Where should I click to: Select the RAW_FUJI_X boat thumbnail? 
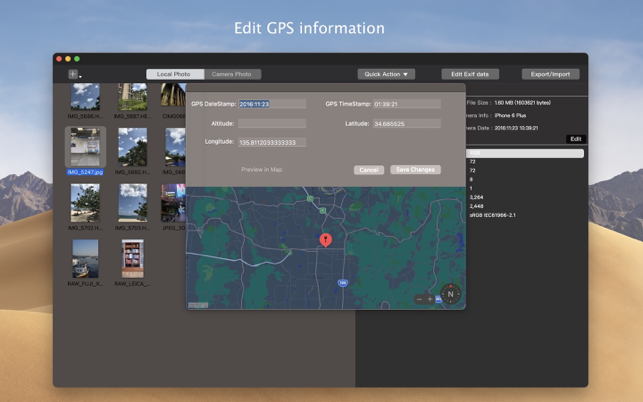pyautogui.click(x=85, y=259)
